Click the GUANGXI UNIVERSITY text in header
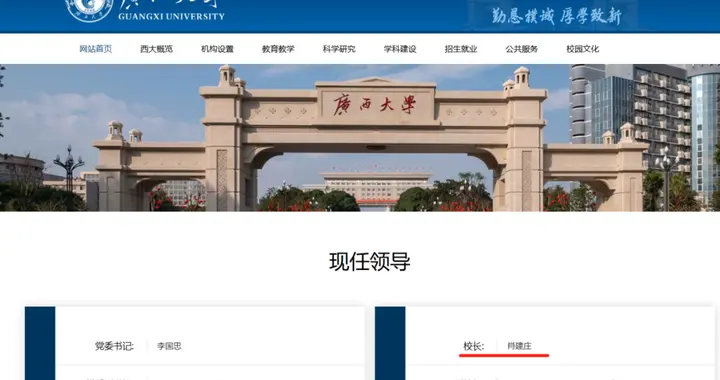720x380 pixels. pos(171,17)
